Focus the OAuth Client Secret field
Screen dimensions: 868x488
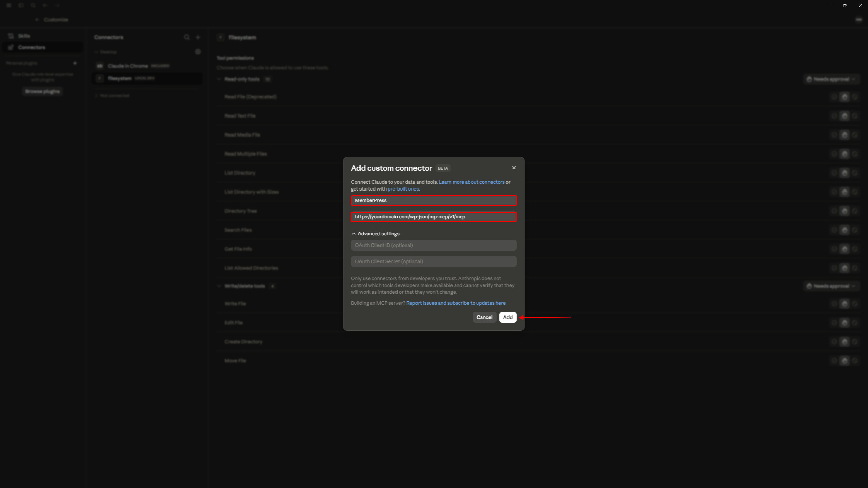coord(433,261)
